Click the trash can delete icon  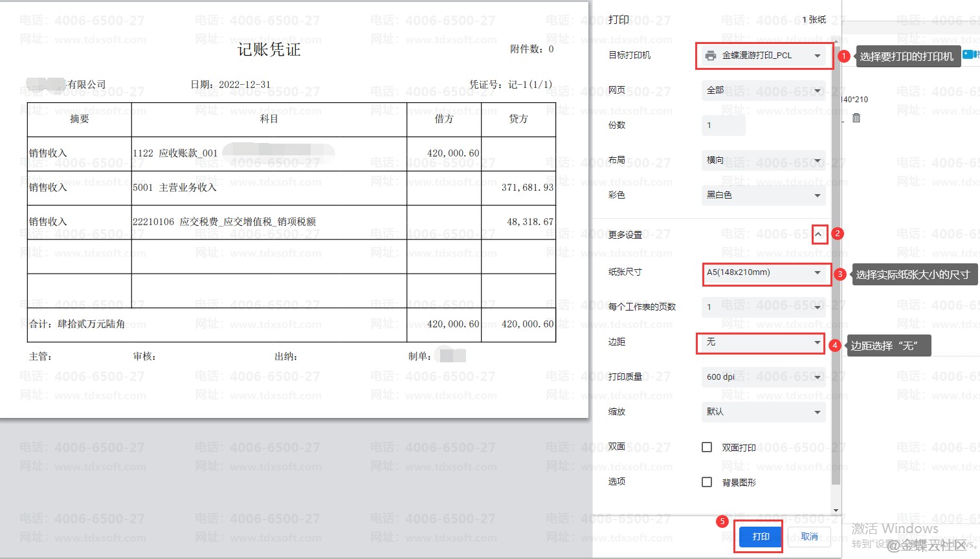pyautogui.click(x=856, y=118)
